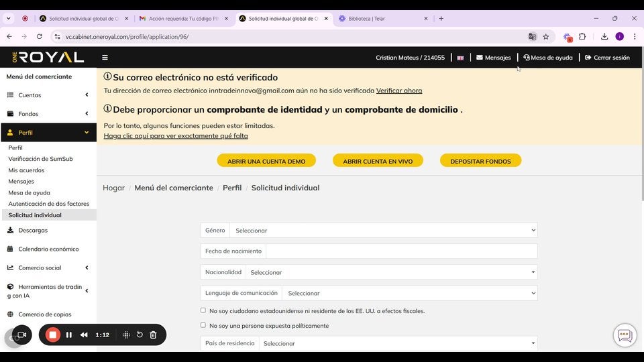Restart the recording with the undo icon
This screenshot has height=362, width=644.
click(140, 335)
